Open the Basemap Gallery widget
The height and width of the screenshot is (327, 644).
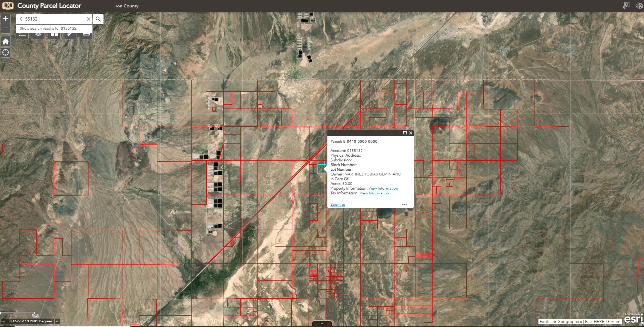coord(54,35)
